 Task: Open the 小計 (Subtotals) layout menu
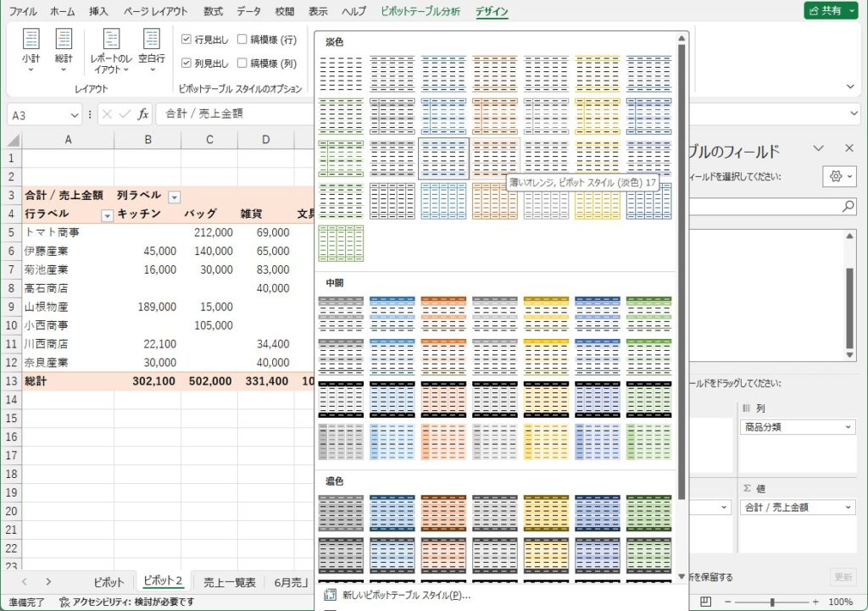coord(31,49)
